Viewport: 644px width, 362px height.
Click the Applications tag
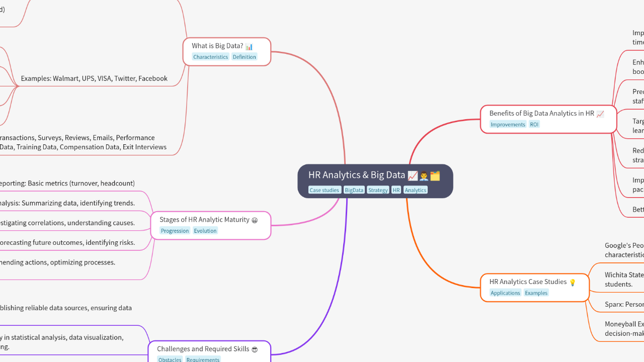[506, 293]
